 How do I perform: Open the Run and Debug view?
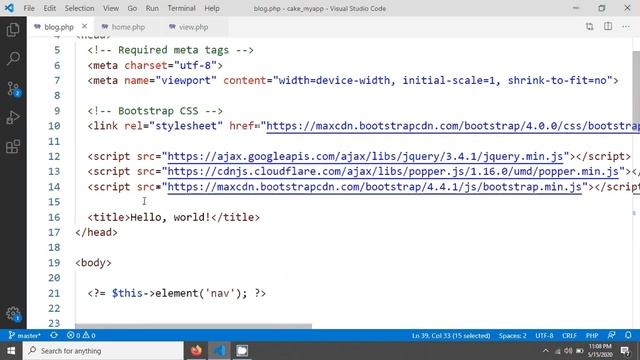pos(13,118)
